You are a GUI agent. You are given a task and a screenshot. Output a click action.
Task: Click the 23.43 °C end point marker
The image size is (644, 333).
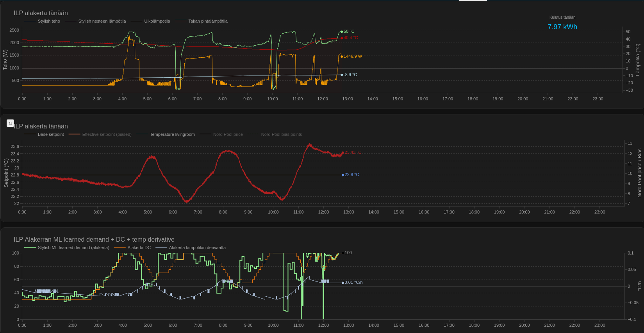(343, 153)
